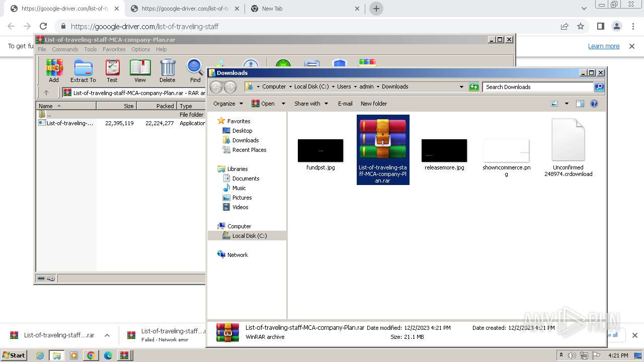Click the Test archive icon in WinRAR
644x362 pixels.
[x=112, y=70]
